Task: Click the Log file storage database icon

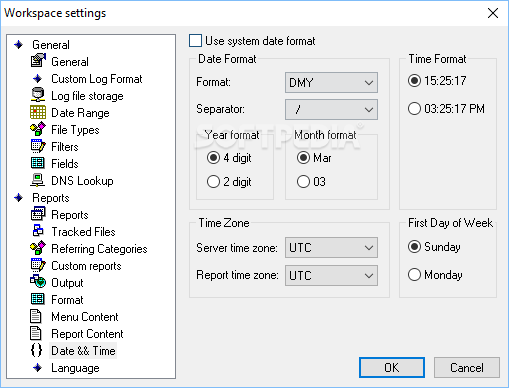Action: (38, 95)
